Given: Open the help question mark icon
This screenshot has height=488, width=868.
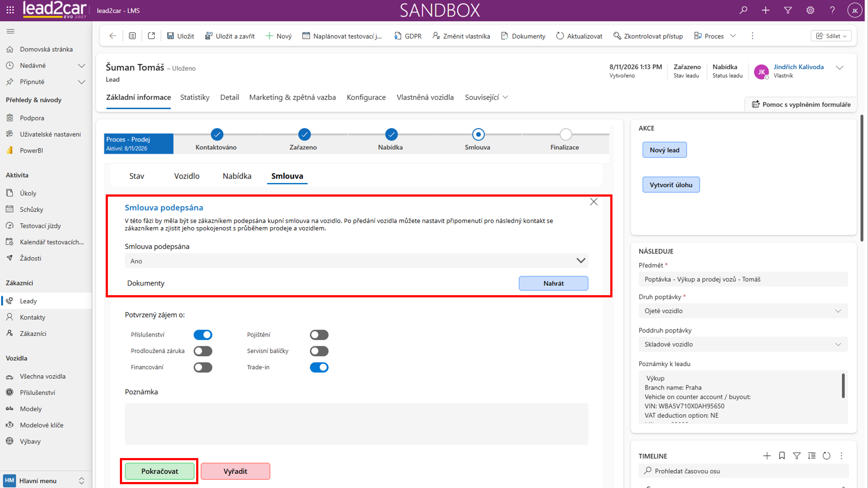Looking at the screenshot, I should click(x=832, y=10).
